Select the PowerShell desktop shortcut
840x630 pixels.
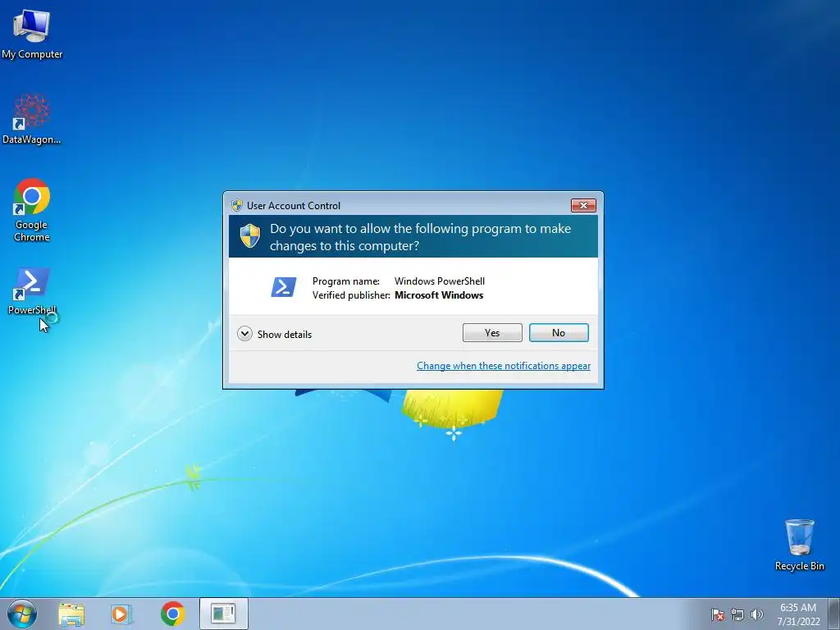32,290
